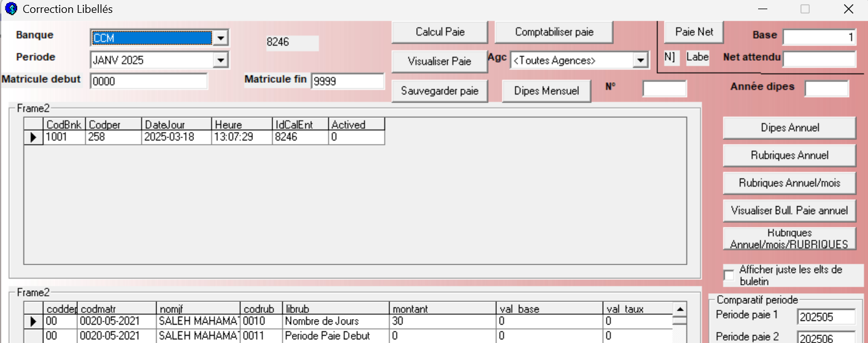Open the Agc agences dropdown
Image resolution: width=868 pixels, height=343 pixels.
click(x=641, y=60)
